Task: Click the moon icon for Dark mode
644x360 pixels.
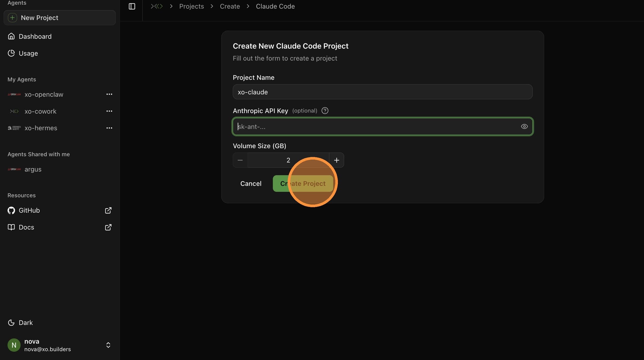Action: coord(11,323)
